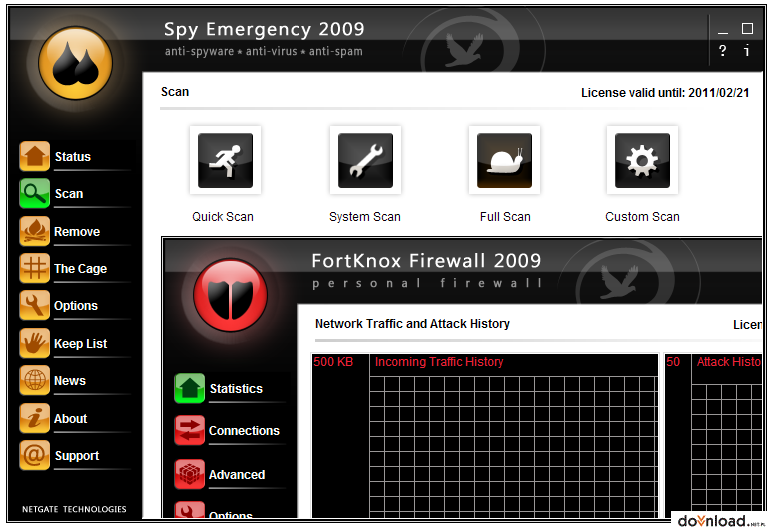This screenshot has width=771, height=530.
Task: Click the 'Network Traffic and Attack History' heading
Action: pyautogui.click(x=412, y=324)
